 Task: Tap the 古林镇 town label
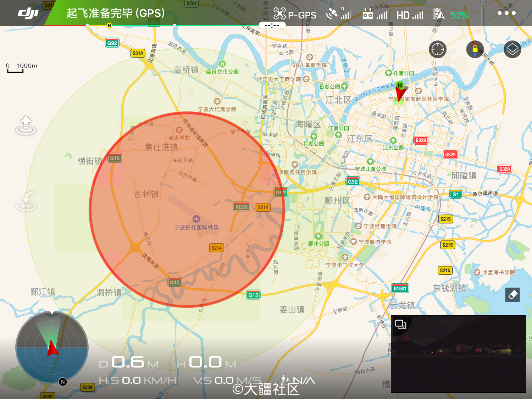coord(146,194)
